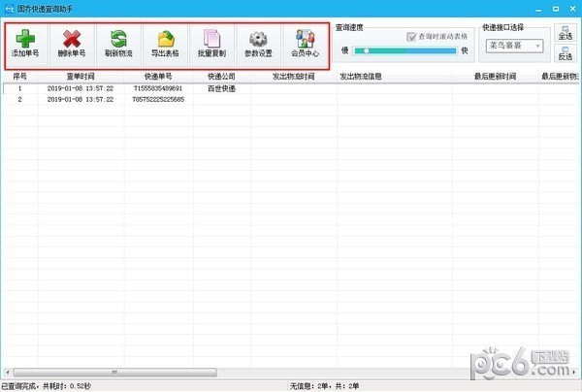Click the horizontal scrollbar thumb
The image size is (582, 392).
(x=115, y=372)
